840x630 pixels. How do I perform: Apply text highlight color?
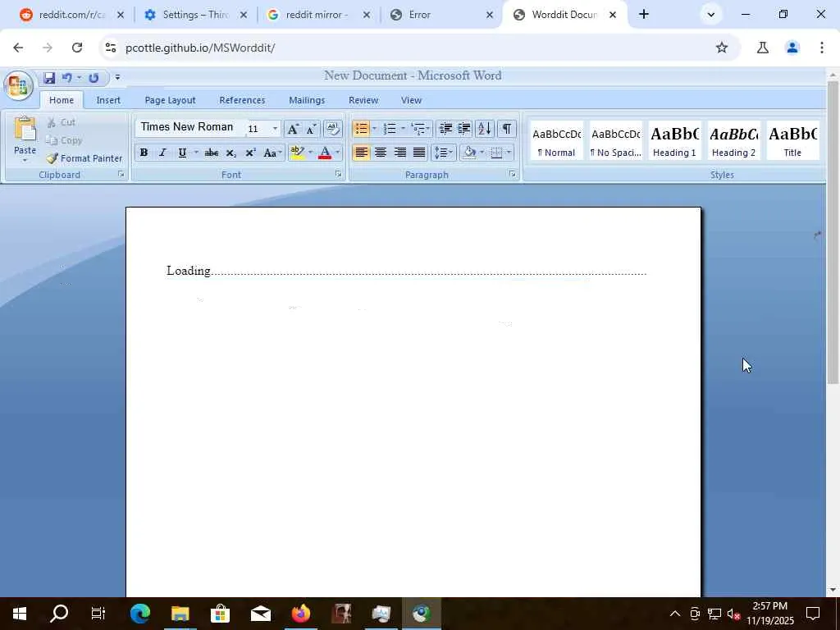click(297, 153)
